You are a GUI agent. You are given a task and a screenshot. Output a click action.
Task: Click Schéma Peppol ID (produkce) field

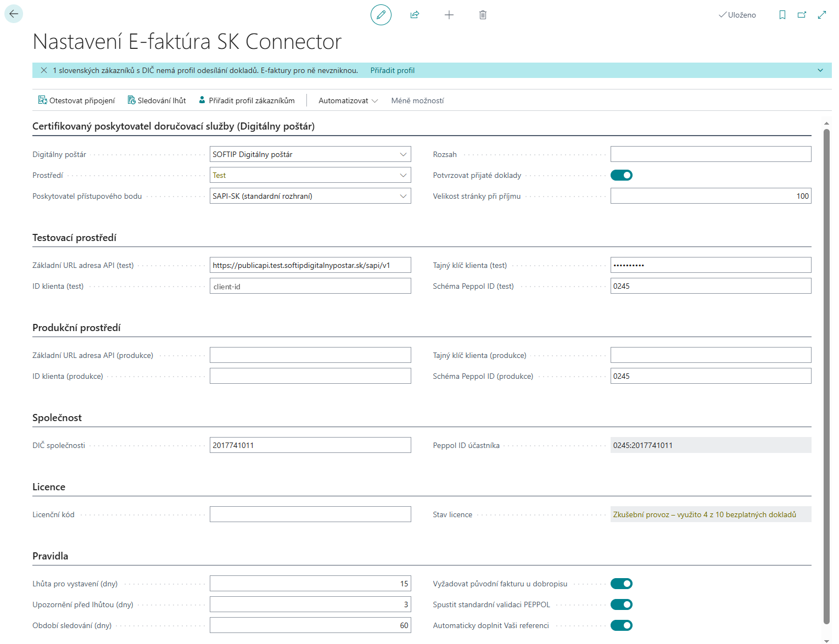[x=711, y=376]
